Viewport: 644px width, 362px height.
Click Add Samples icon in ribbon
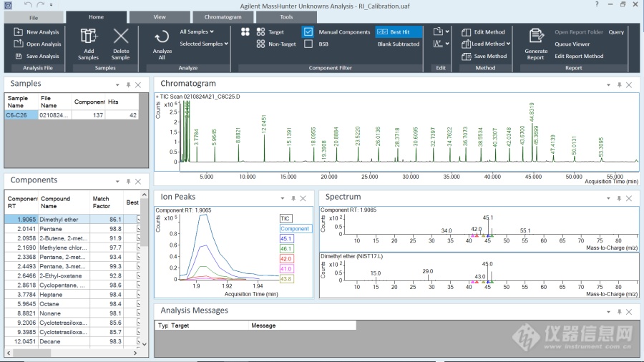pyautogui.click(x=88, y=36)
